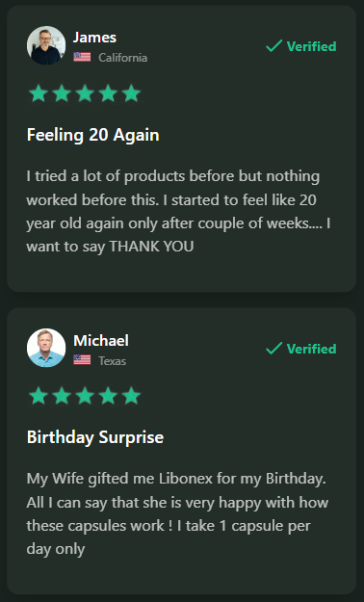The width and height of the screenshot is (364, 602).
Task: Click Michael's profile avatar photo
Action: (46, 348)
